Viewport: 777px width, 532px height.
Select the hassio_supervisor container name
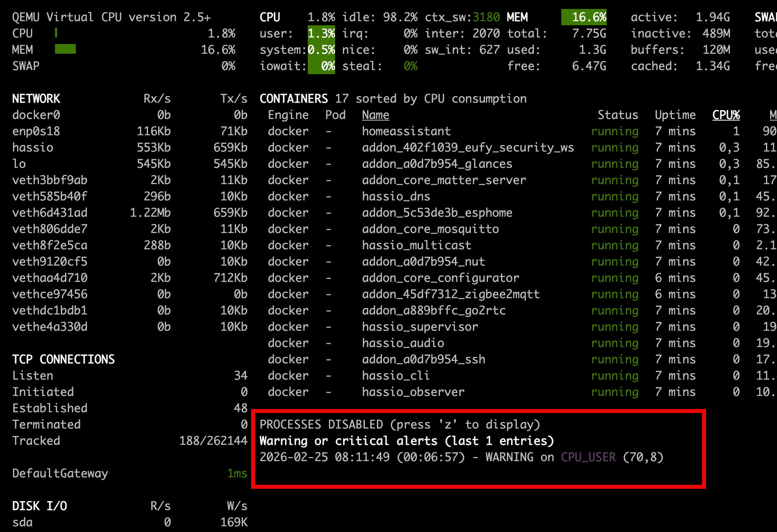pyautogui.click(x=420, y=327)
